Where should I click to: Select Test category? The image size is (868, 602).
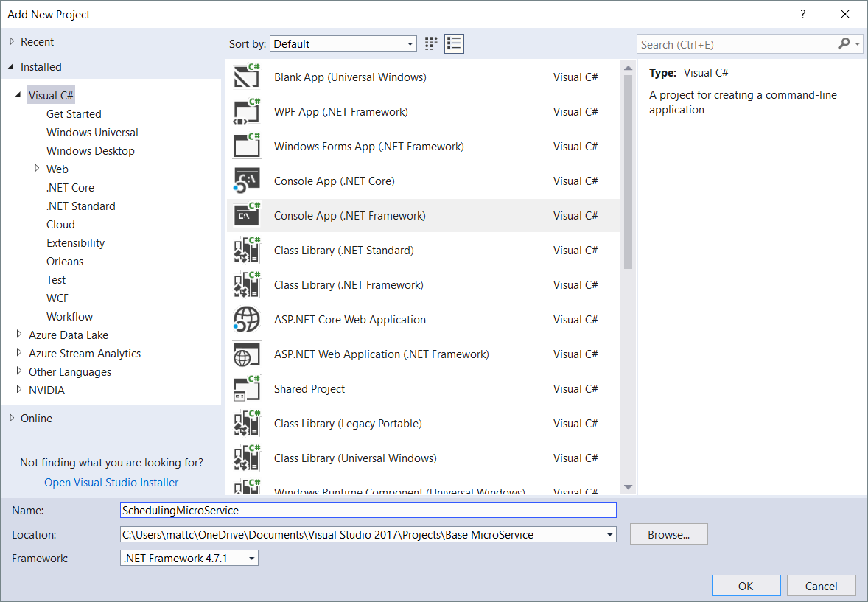point(56,280)
